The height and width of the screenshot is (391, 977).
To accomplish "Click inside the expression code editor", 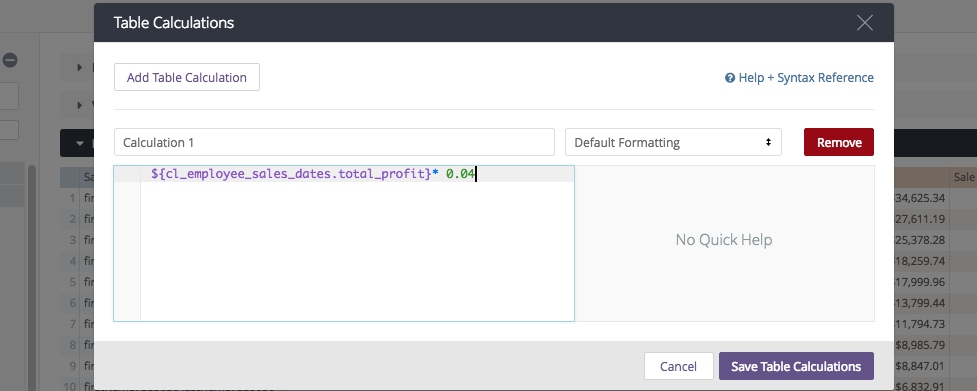I will [x=357, y=249].
